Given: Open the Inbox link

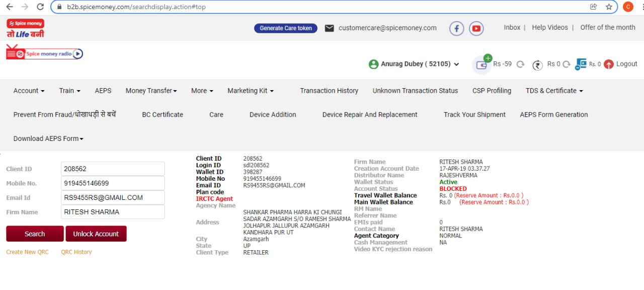Looking at the screenshot, I should pos(512,27).
